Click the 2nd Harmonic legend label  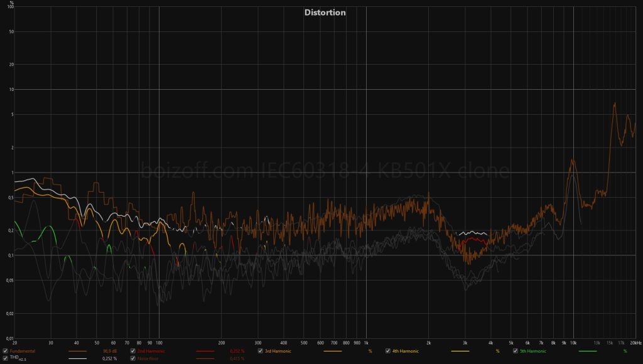pos(151,351)
